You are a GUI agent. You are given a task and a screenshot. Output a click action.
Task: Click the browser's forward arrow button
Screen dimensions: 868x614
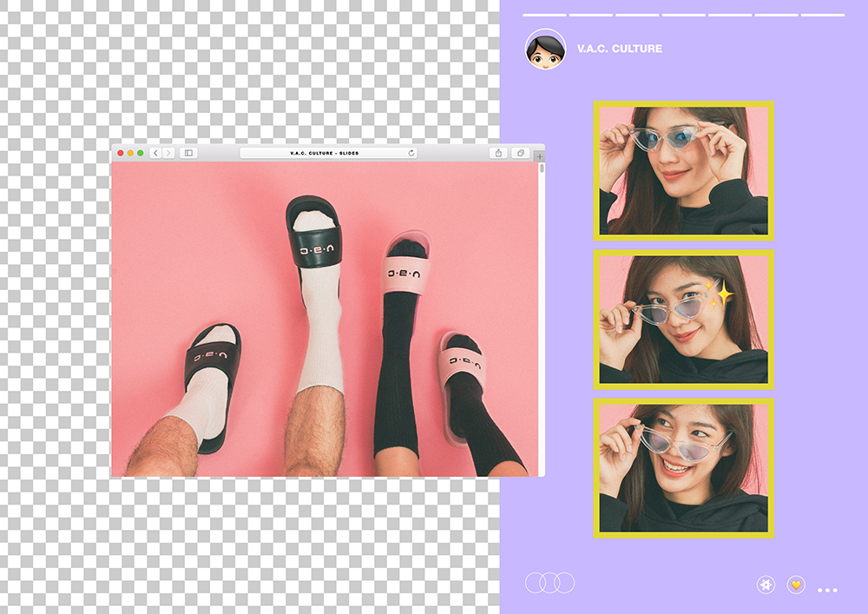pos(168,154)
